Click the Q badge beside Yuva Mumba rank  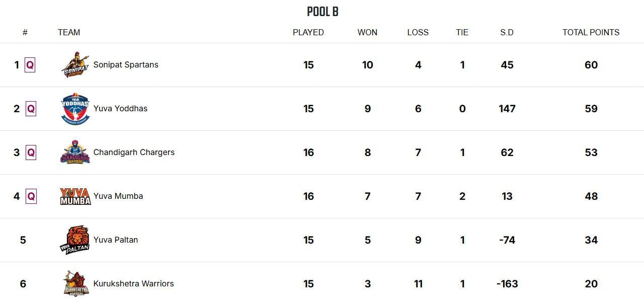click(31, 196)
